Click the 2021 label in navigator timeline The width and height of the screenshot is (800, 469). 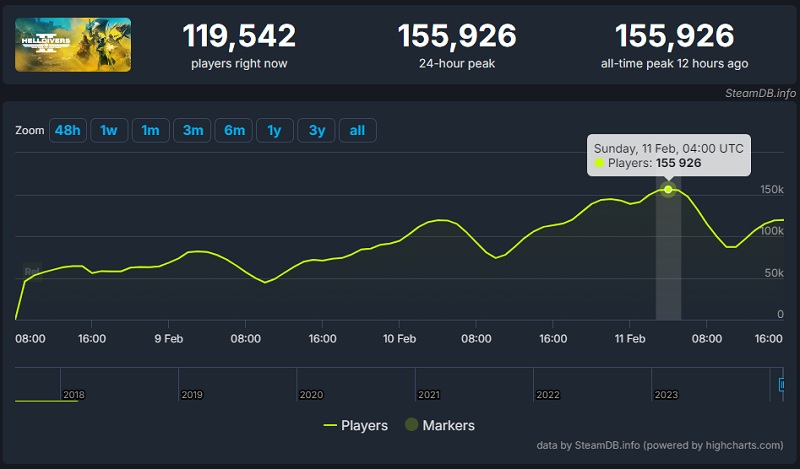(429, 395)
